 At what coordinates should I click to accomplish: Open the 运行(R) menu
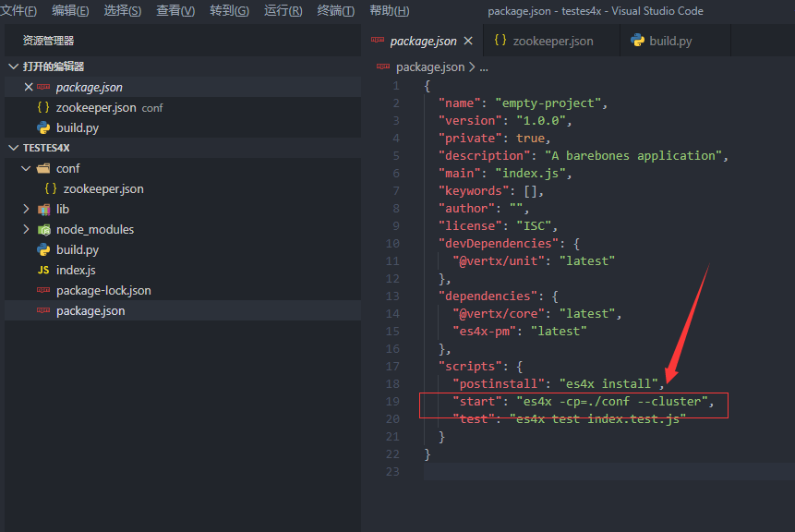(283, 11)
